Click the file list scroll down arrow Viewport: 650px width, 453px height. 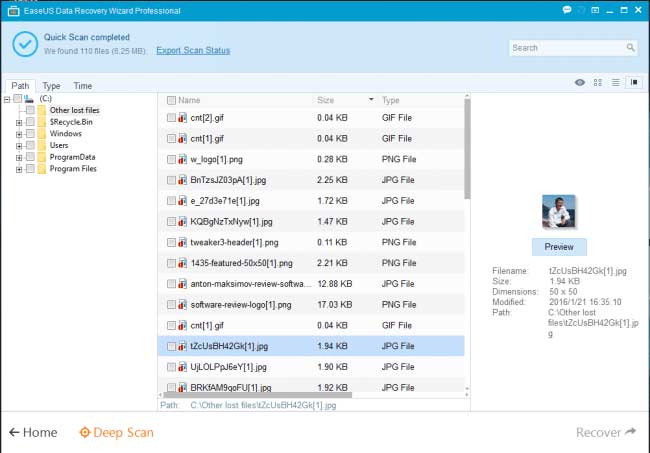(467, 389)
